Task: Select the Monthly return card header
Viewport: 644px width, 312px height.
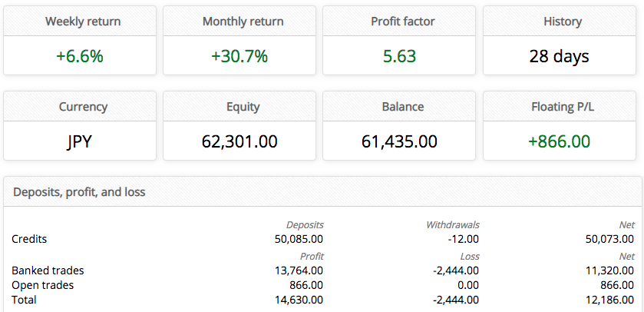Action: point(243,22)
